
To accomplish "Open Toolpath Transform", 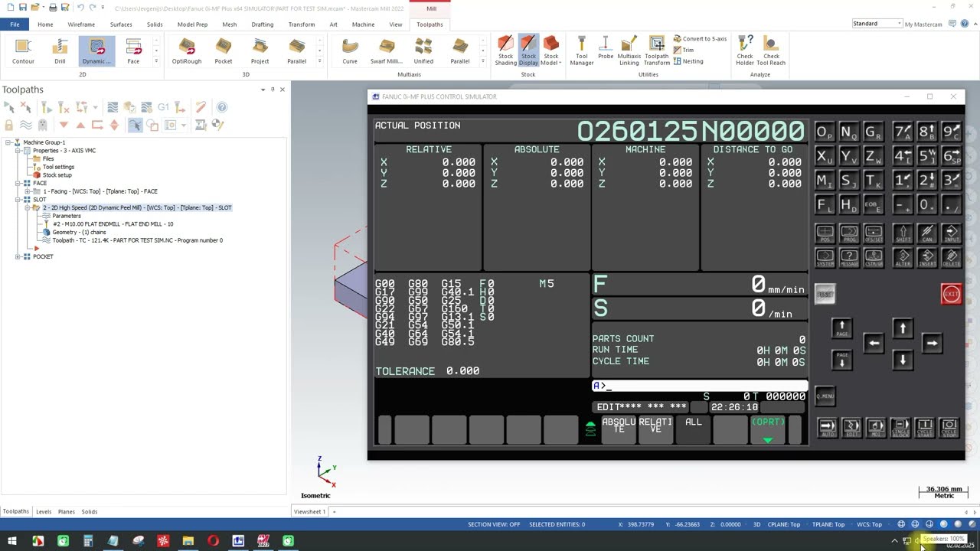I will pos(657,51).
